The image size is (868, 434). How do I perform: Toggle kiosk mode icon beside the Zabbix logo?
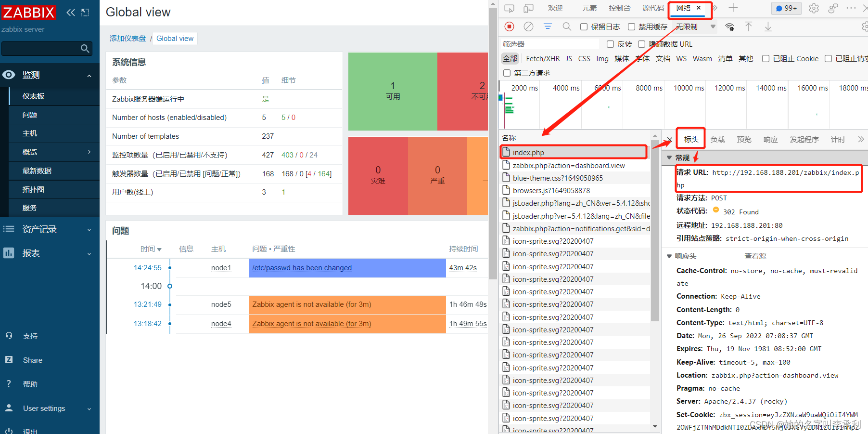pos(85,13)
